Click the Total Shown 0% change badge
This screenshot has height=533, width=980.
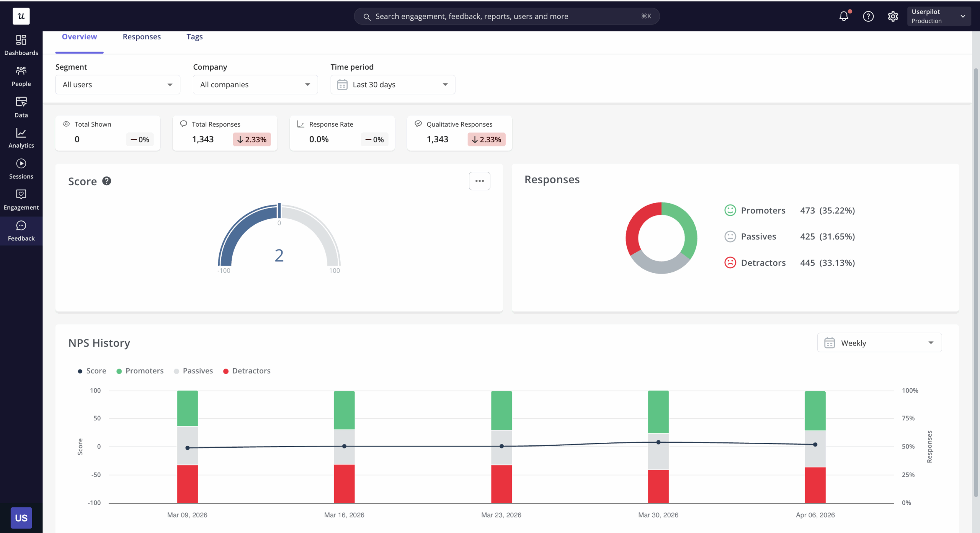point(140,140)
